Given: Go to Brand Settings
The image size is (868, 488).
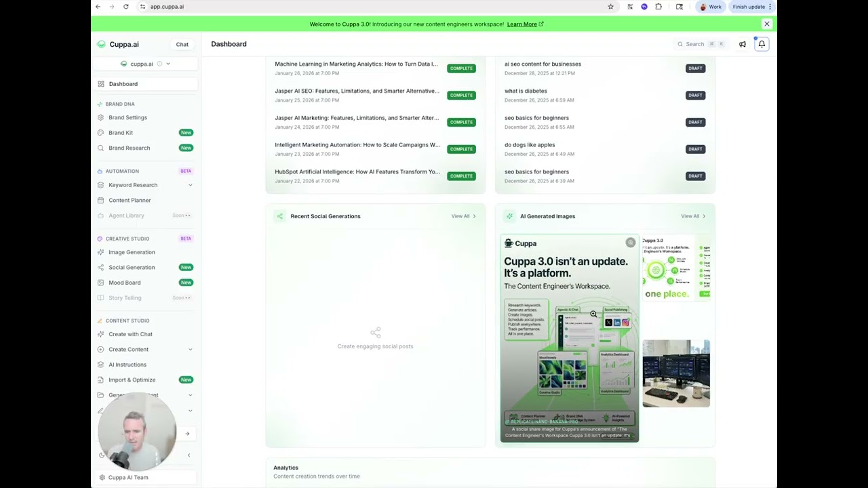Looking at the screenshot, I should point(146,117).
